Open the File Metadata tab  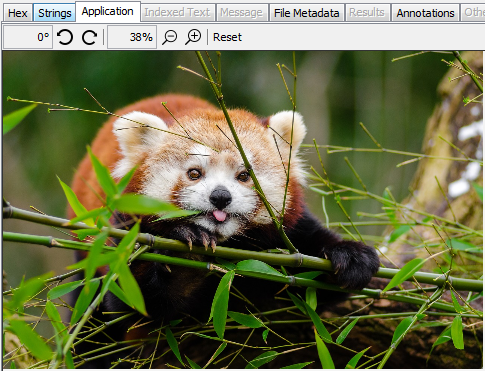click(307, 13)
